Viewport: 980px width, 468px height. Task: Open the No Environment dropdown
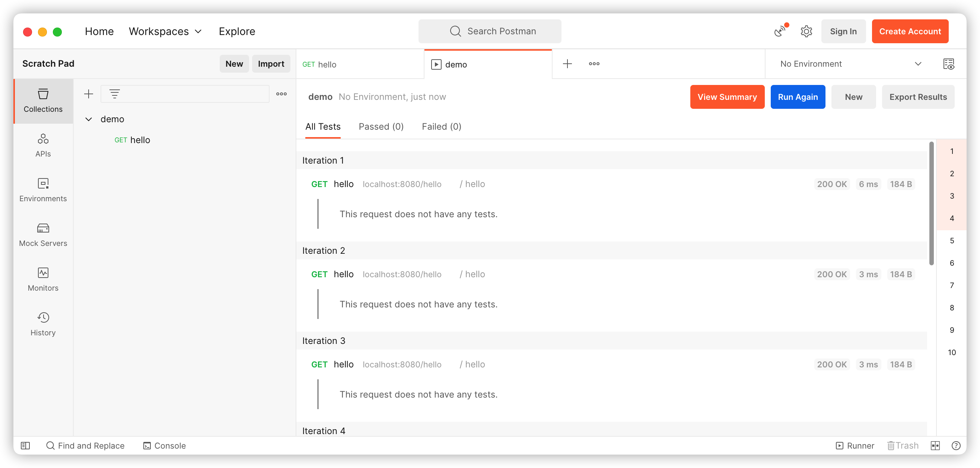850,64
